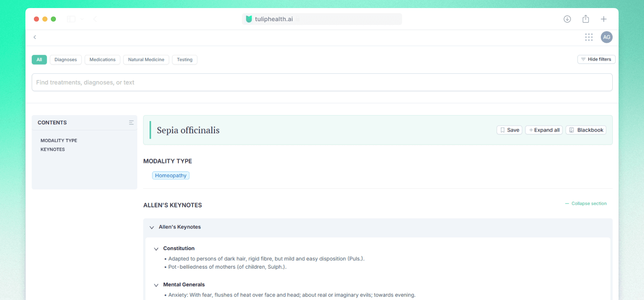Focus the Find treatments search field
This screenshot has height=300, width=644.
point(322,82)
